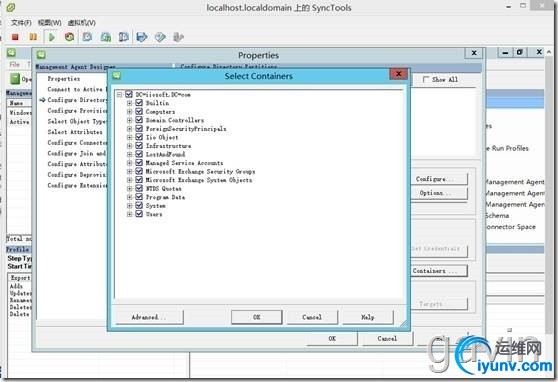Click the Options button in Properties
The width and height of the screenshot is (558, 382).
click(x=439, y=193)
